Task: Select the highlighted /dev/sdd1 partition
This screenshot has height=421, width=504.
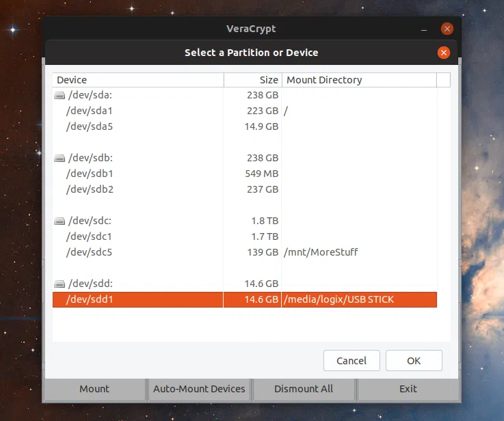Action: pyautogui.click(x=245, y=299)
